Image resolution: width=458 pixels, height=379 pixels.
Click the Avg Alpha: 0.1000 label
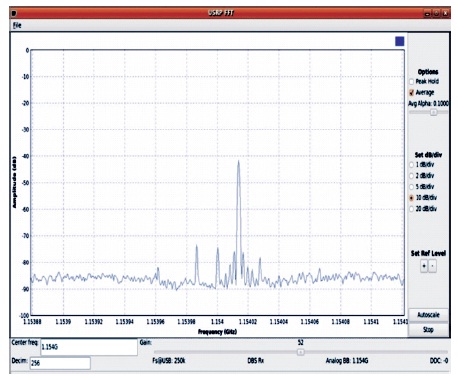(x=428, y=104)
